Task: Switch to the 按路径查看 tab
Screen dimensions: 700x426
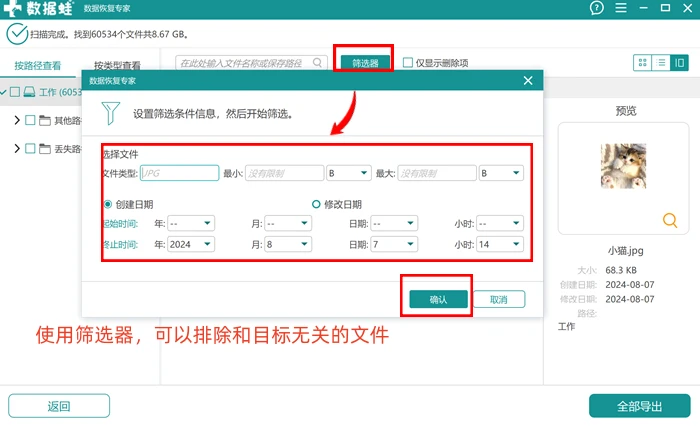Action: click(x=38, y=66)
